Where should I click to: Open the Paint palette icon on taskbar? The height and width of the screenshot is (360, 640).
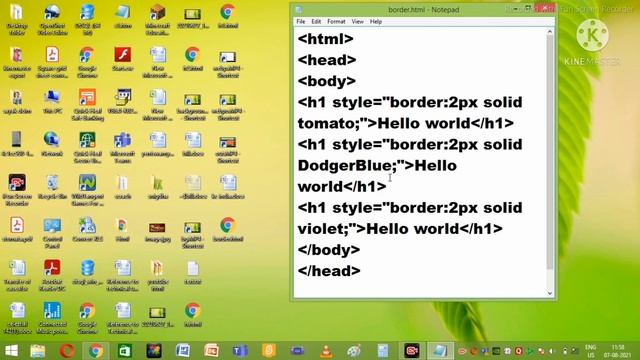pyautogui.click(x=354, y=351)
